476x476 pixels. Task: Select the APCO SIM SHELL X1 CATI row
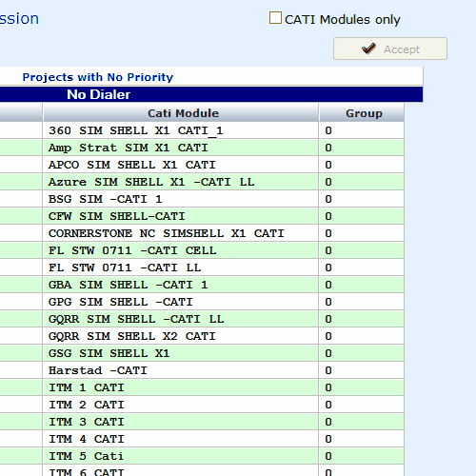pos(202,165)
